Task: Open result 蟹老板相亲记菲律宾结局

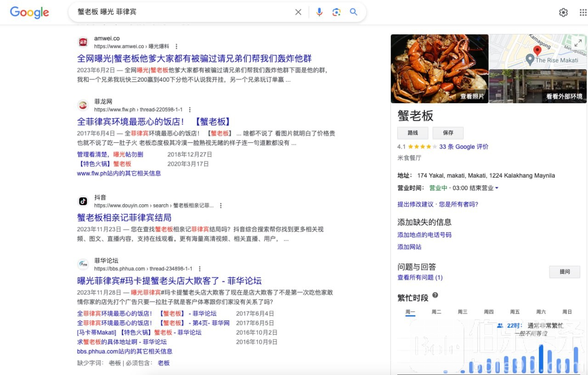Action: tap(124, 218)
